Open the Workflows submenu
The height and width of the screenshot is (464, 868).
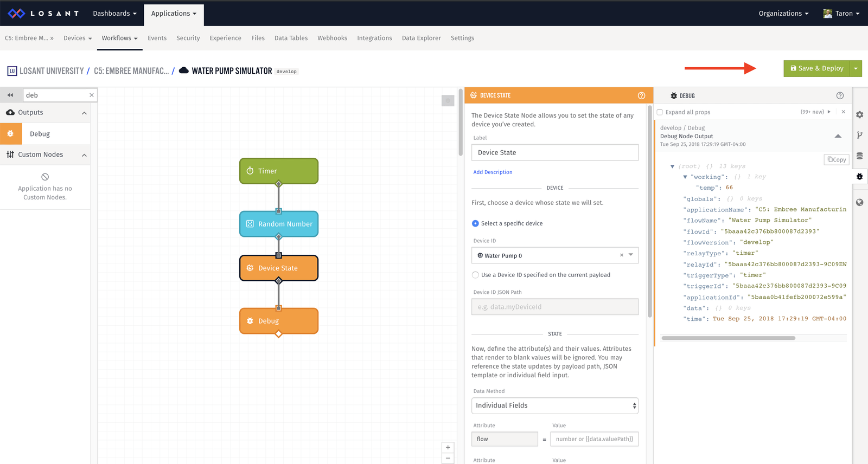(x=120, y=38)
